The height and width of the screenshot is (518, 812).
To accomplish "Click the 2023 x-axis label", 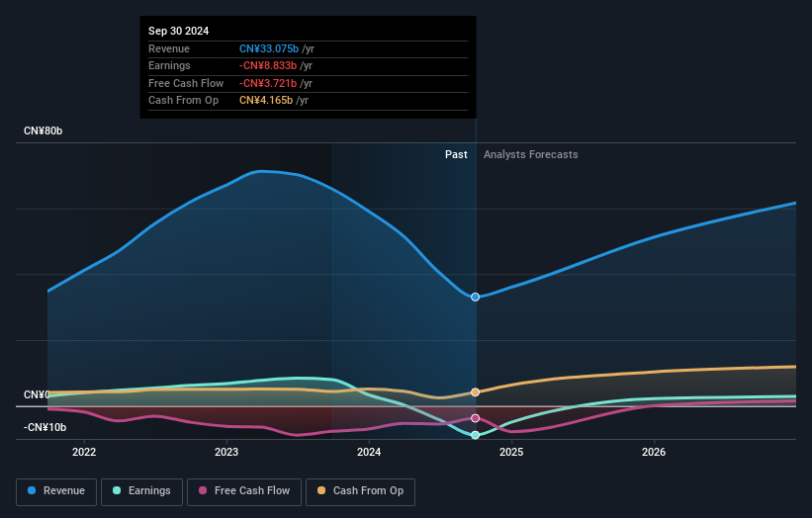I will pos(226,453).
